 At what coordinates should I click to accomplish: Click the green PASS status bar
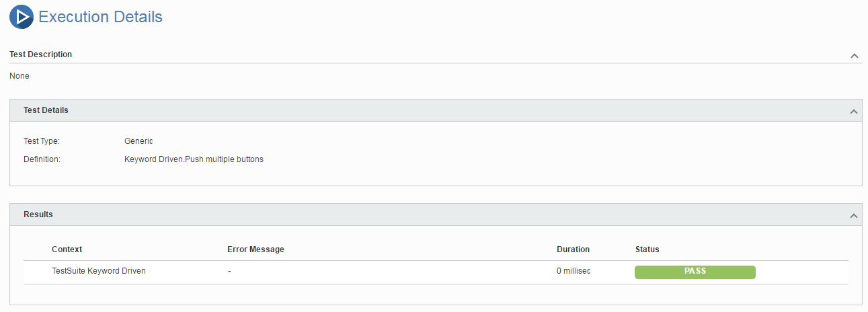click(695, 272)
